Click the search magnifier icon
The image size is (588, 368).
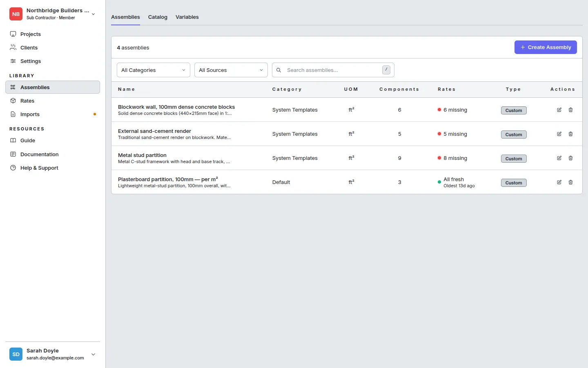(279, 70)
